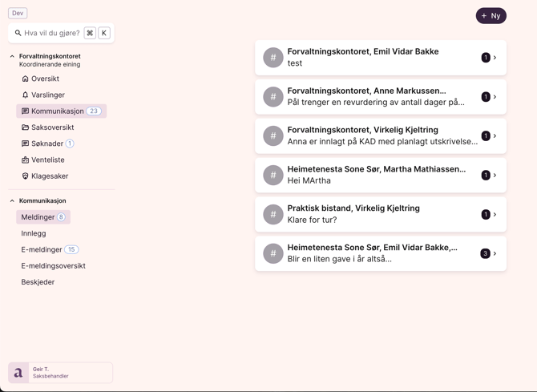Screen dimensions: 537x392
Task: Click the shield icon for Klagesaker
Action: coord(25,176)
